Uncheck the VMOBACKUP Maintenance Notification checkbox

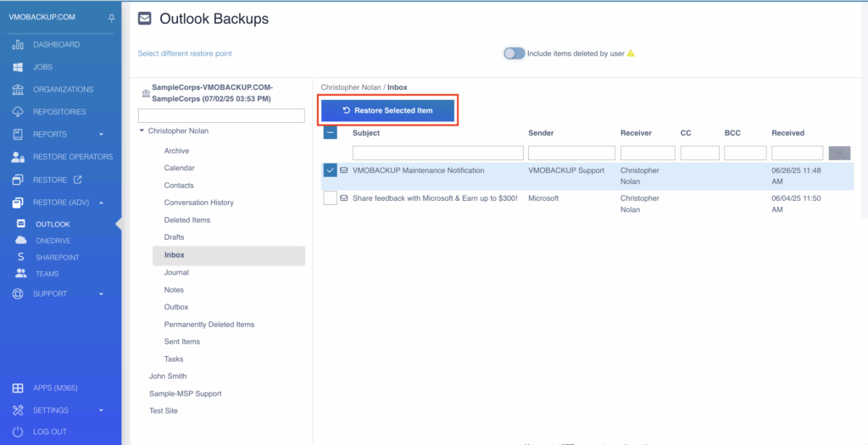330,170
